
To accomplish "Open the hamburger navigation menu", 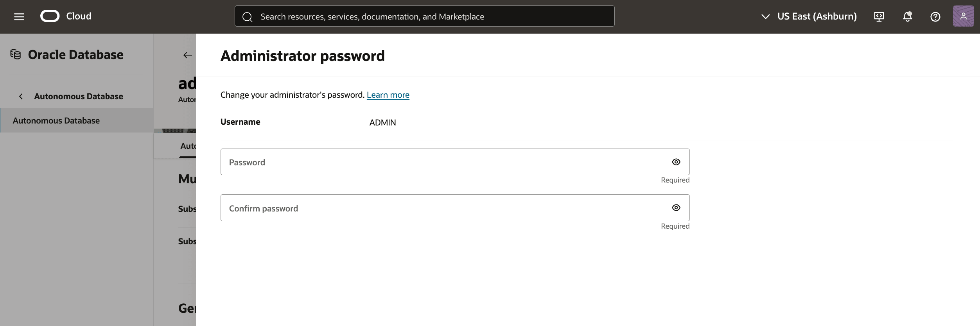I will (x=19, y=16).
